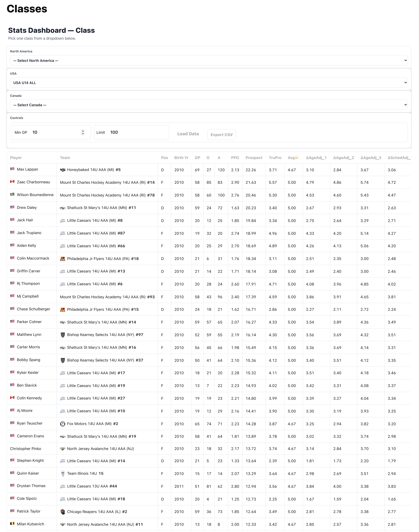Click Prospect value 22.26

click(x=251, y=170)
